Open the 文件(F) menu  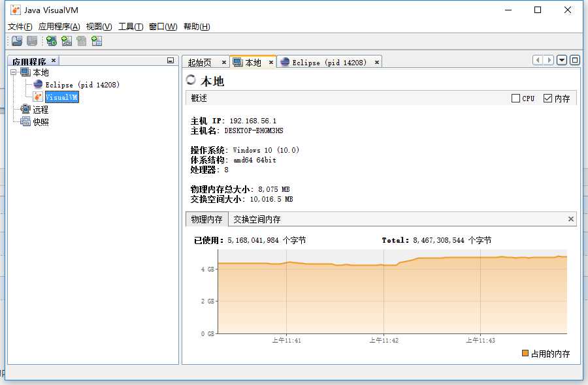coord(20,27)
